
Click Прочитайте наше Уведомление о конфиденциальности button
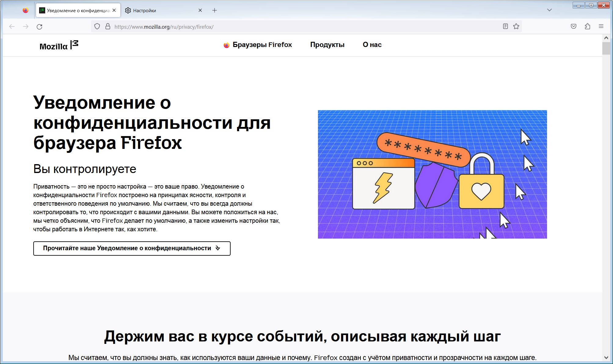tap(132, 248)
